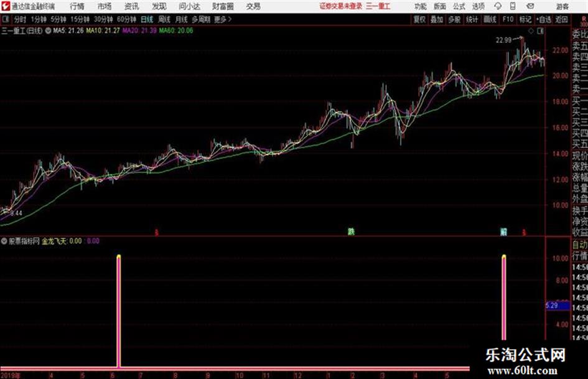Click the 多股 multi-stock button
The image size is (588, 379).
pos(454,19)
